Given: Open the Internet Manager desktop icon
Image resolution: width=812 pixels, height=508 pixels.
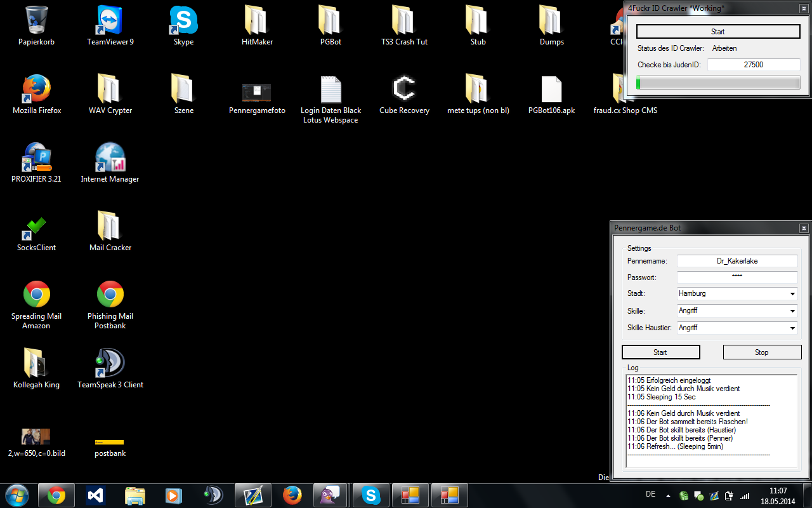Looking at the screenshot, I should tap(110, 158).
